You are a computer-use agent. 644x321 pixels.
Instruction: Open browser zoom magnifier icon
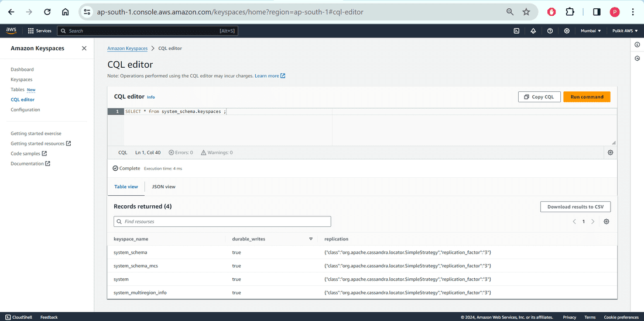[510, 12]
